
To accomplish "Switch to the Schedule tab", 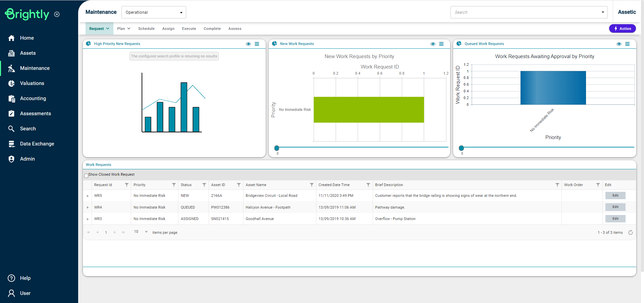I will point(146,29).
